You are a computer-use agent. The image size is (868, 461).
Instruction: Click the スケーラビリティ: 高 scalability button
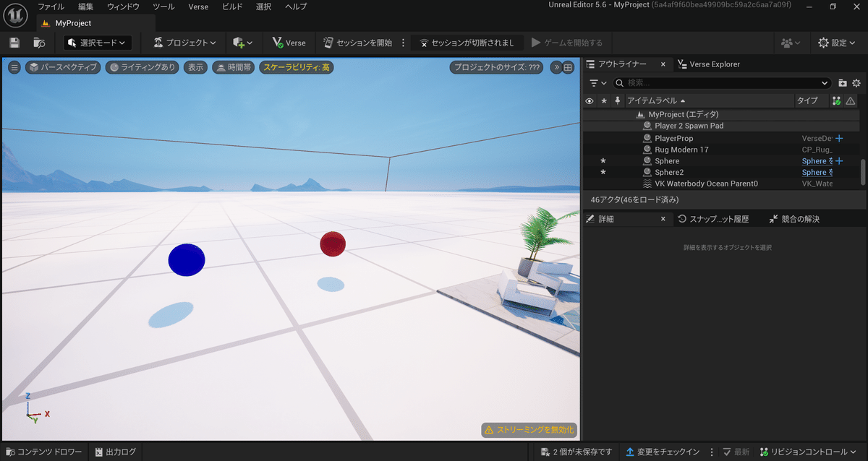[x=297, y=67]
